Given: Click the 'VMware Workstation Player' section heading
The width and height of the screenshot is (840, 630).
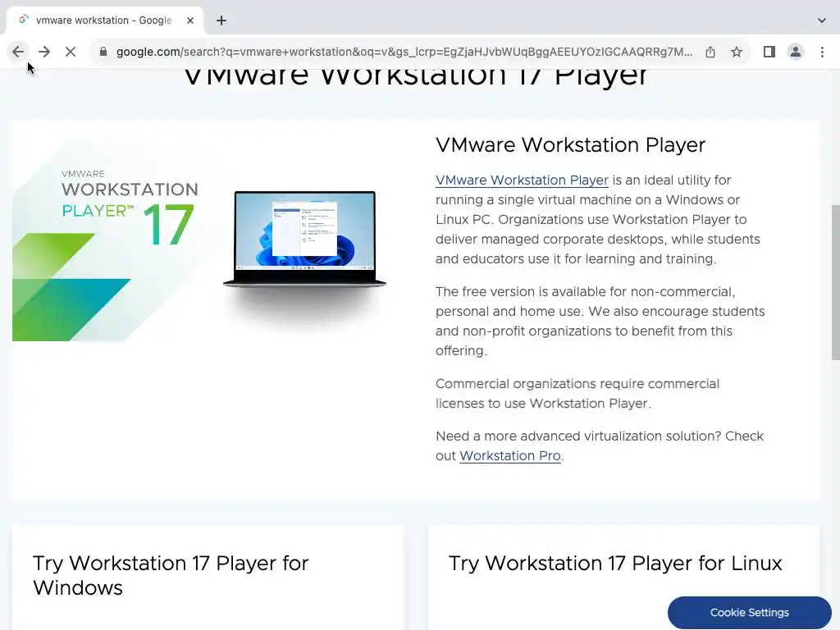Looking at the screenshot, I should [571, 145].
